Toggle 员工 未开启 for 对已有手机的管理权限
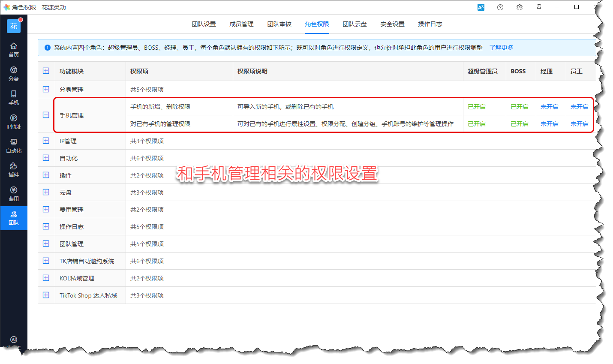The width and height of the screenshot is (613, 364). pos(580,124)
